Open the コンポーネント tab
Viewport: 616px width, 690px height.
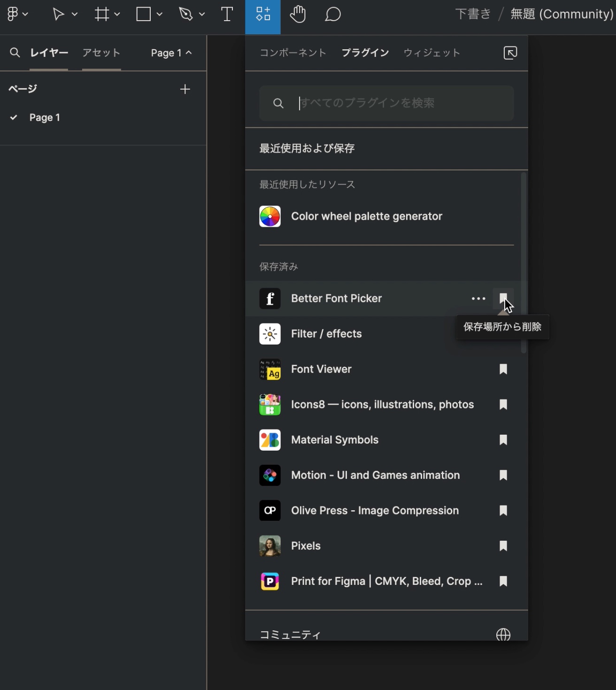pos(293,53)
